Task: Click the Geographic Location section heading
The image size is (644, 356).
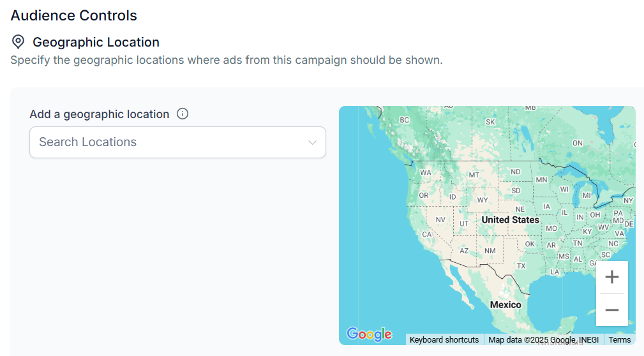Action: click(96, 42)
